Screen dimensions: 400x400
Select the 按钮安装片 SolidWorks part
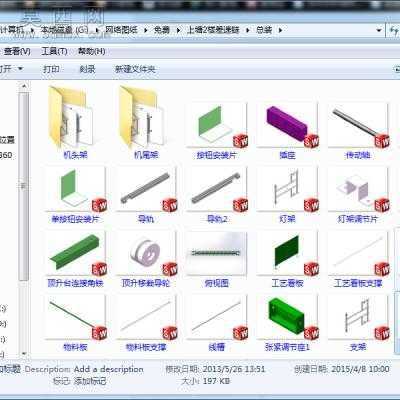click(216, 130)
